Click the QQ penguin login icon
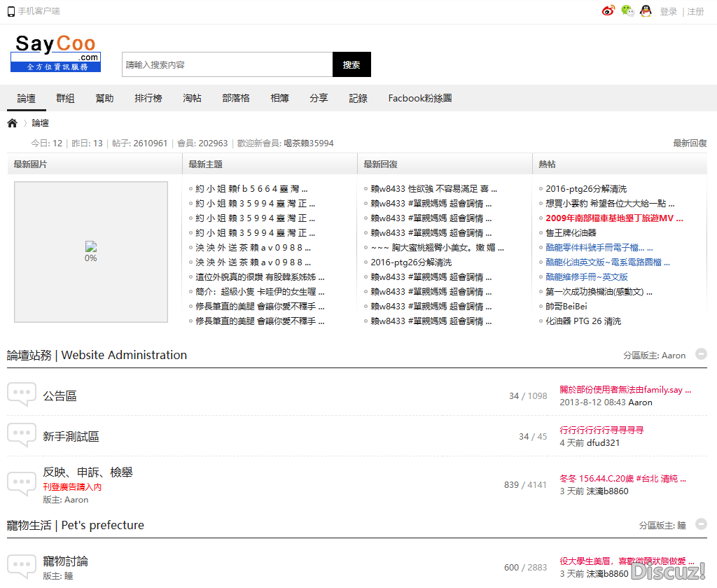 pyautogui.click(x=646, y=10)
